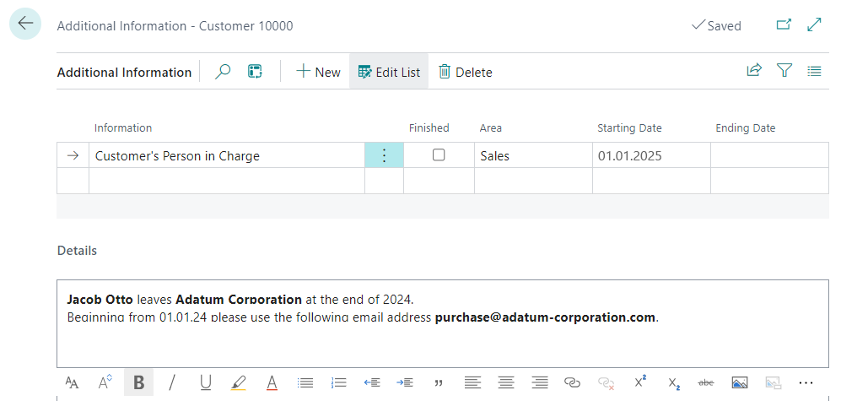Open the font size picker
This screenshot has height=401, width=868.
pyautogui.click(x=72, y=382)
